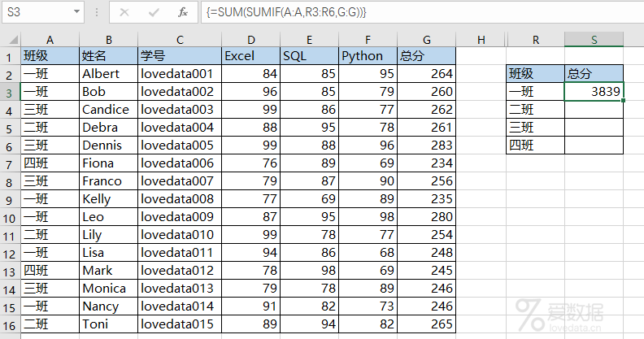
Task: Click cell lovedata006
Action: tap(180, 163)
